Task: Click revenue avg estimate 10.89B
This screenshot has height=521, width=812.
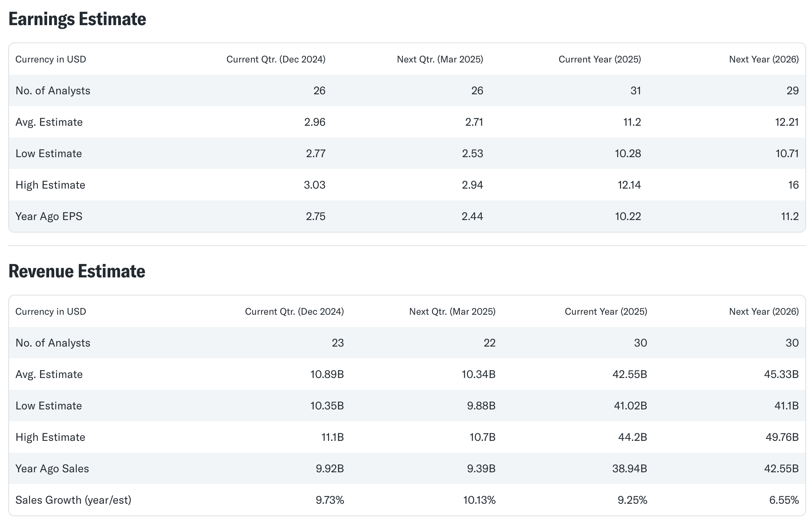Action: 327,374
